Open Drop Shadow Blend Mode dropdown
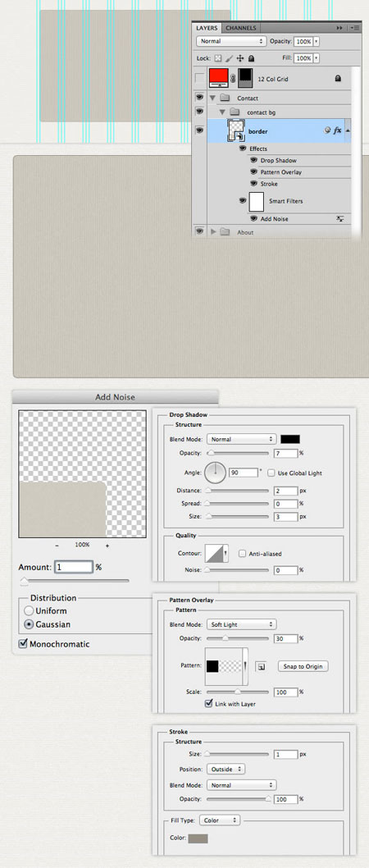The width and height of the screenshot is (369, 868). pos(241,439)
